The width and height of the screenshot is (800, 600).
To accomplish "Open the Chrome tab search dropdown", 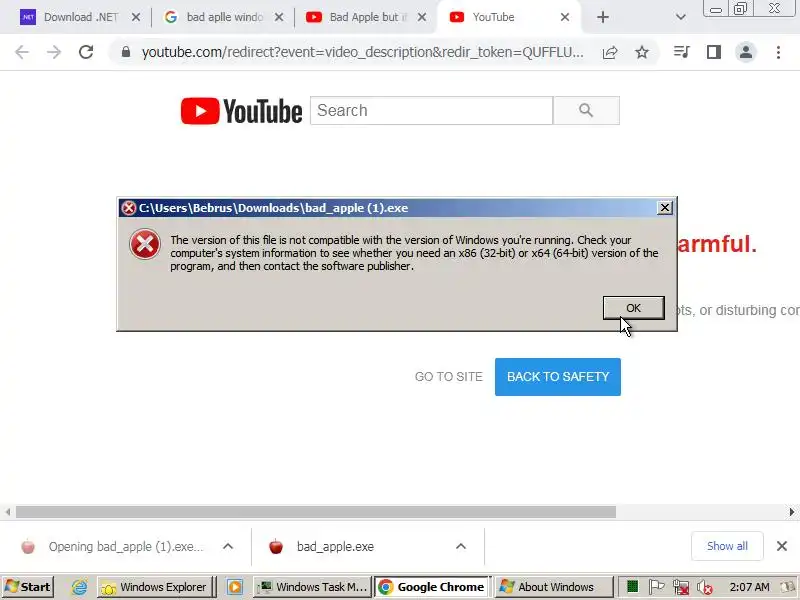I will [x=681, y=17].
